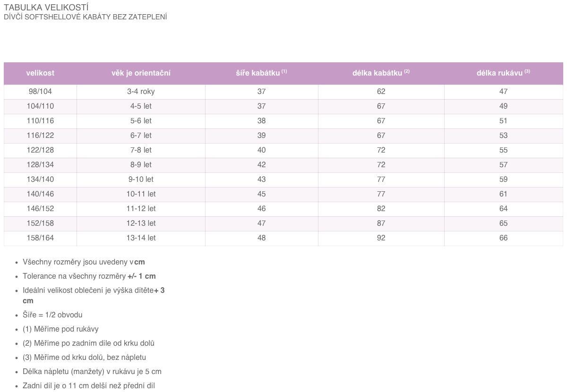The height and width of the screenshot is (392, 567).
Task: Click sleeve length '59' for 134/140
Action: pyautogui.click(x=503, y=179)
